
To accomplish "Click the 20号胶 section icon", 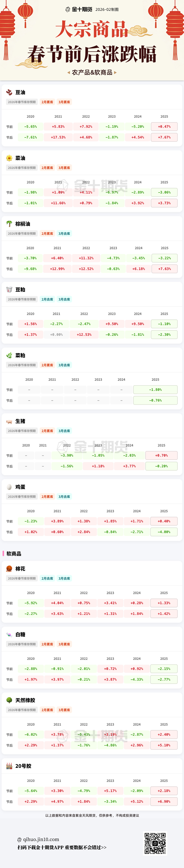I will tap(9, 766).
